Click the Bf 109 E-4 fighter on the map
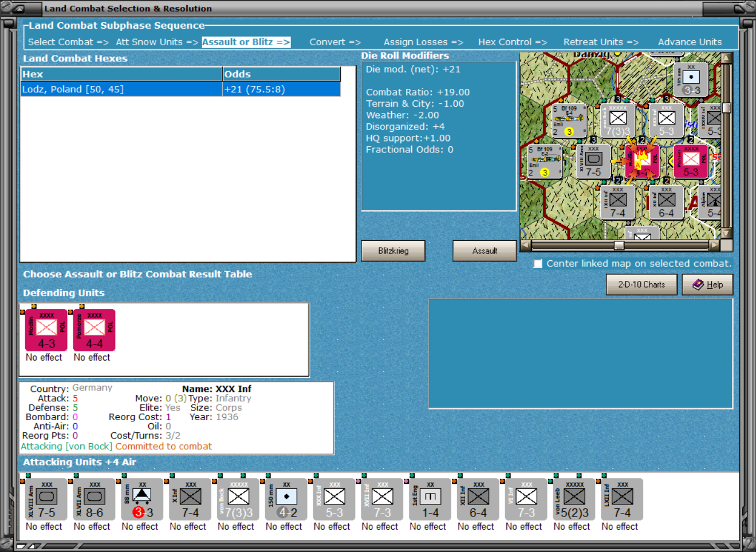 click(x=569, y=120)
